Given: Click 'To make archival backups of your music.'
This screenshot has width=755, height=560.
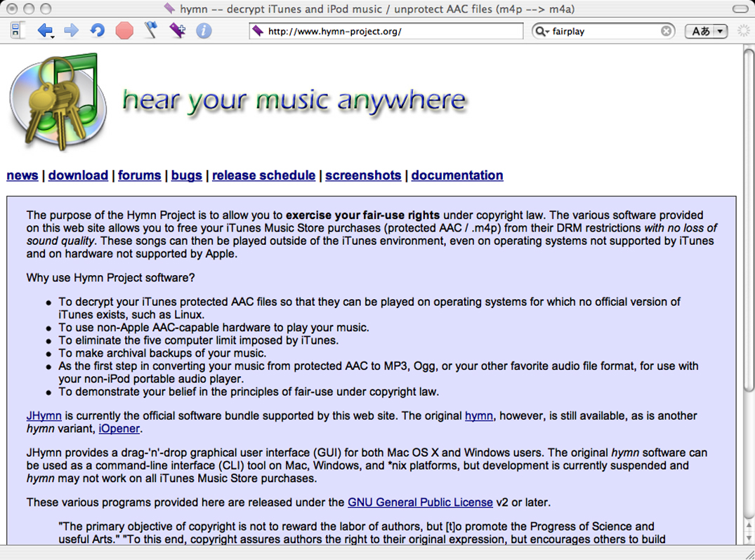Looking at the screenshot, I should pos(162,353).
